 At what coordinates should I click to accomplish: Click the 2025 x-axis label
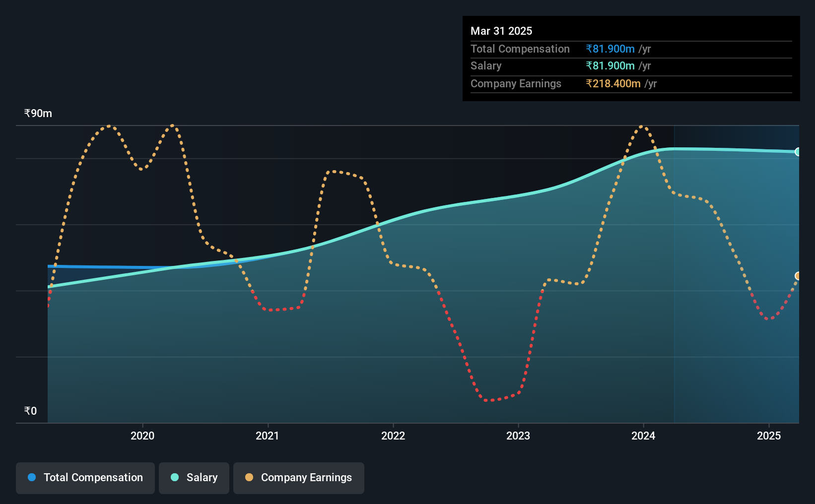(769, 436)
